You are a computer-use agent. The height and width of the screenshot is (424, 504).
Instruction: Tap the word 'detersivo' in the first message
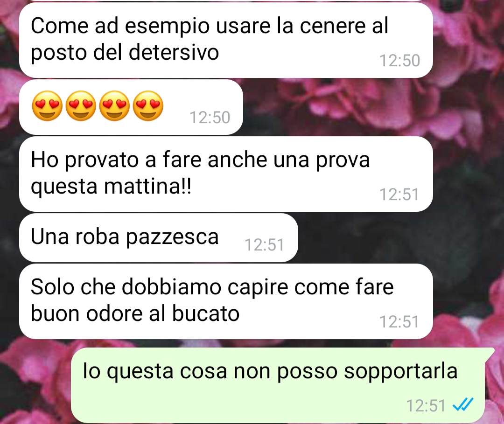click(174, 52)
